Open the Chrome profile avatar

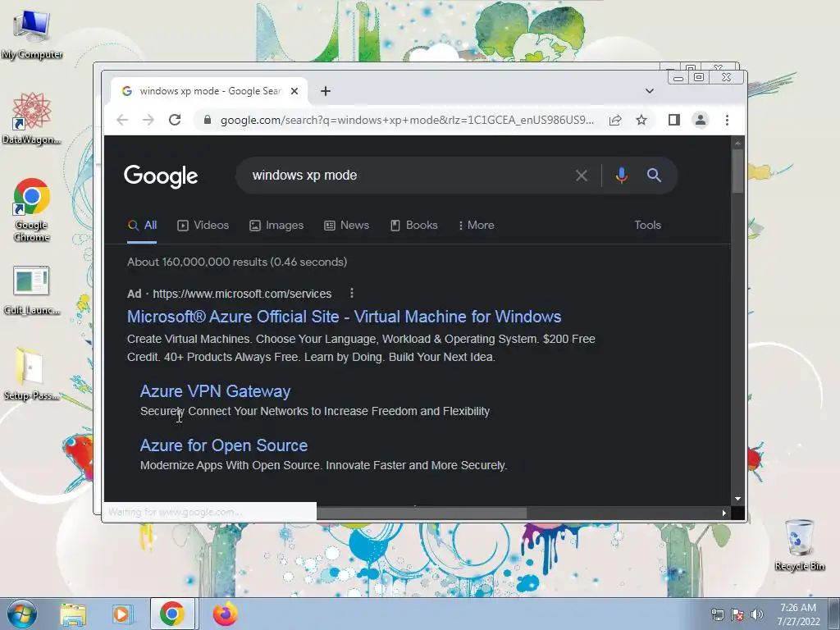(701, 120)
